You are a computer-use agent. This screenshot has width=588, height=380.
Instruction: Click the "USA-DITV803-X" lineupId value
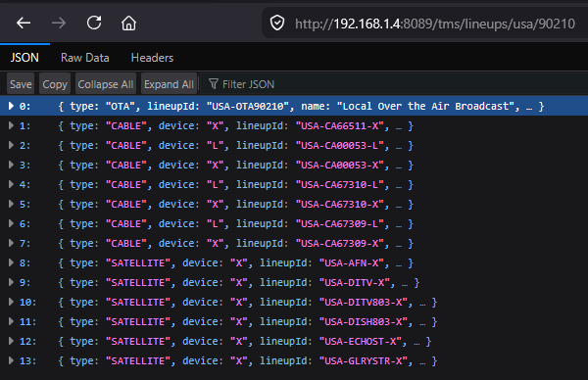(364, 302)
